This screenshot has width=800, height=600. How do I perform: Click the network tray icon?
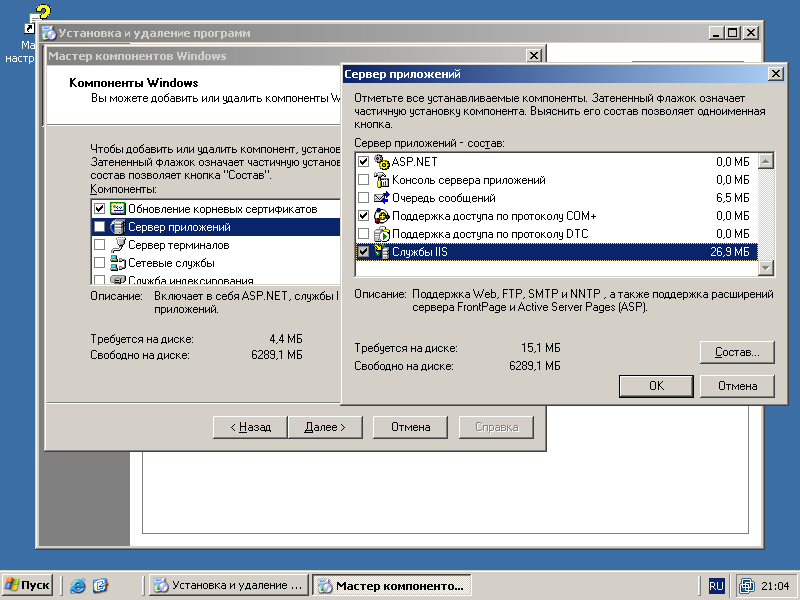[747, 586]
